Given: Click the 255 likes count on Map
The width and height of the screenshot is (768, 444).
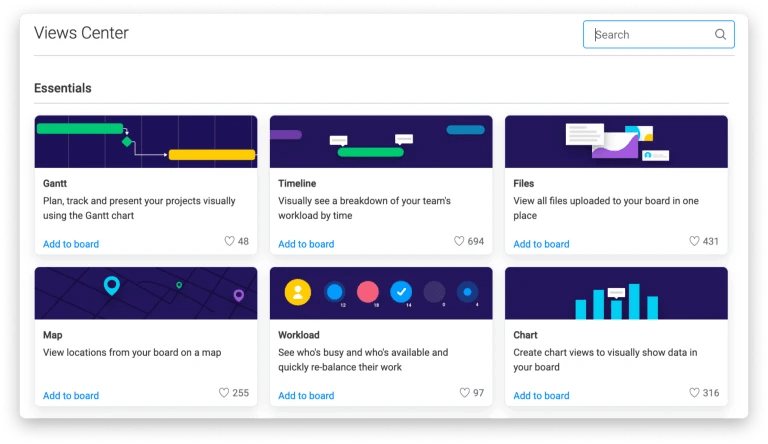Looking at the screenshot, I should [240, 393].
